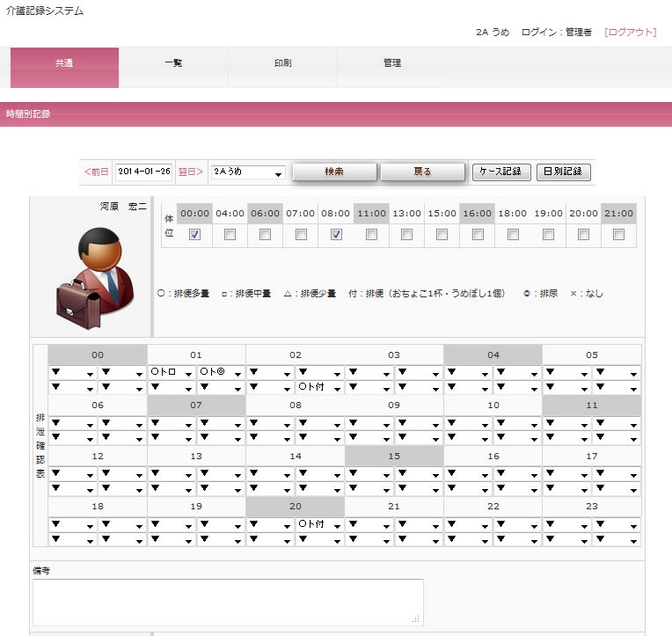Viewport: 672px width, 636px height.
Task: Expand hour 20 dropdown showing ○ト付
Action: click(320, 524)
